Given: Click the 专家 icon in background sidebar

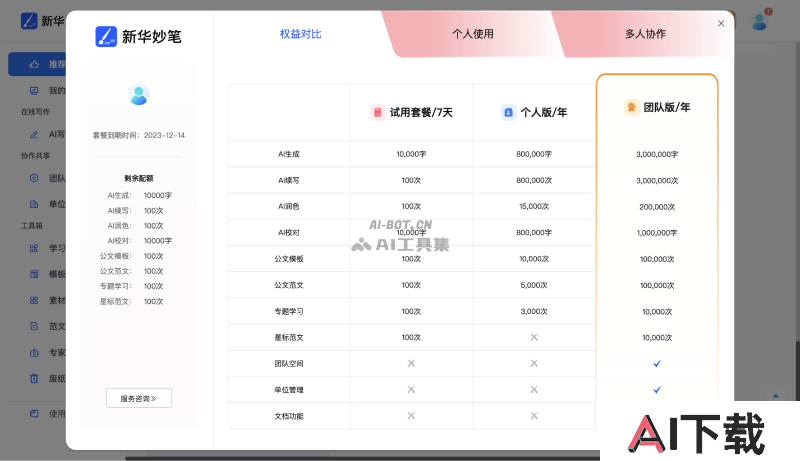Looking at the screenshot, I should 34,352.
